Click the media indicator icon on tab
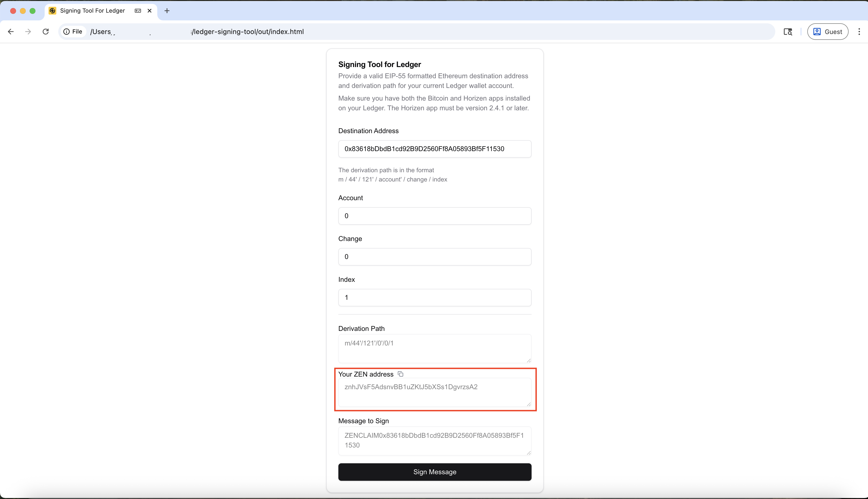The width and height of the screenshot is (868, 499). [138, 11]
